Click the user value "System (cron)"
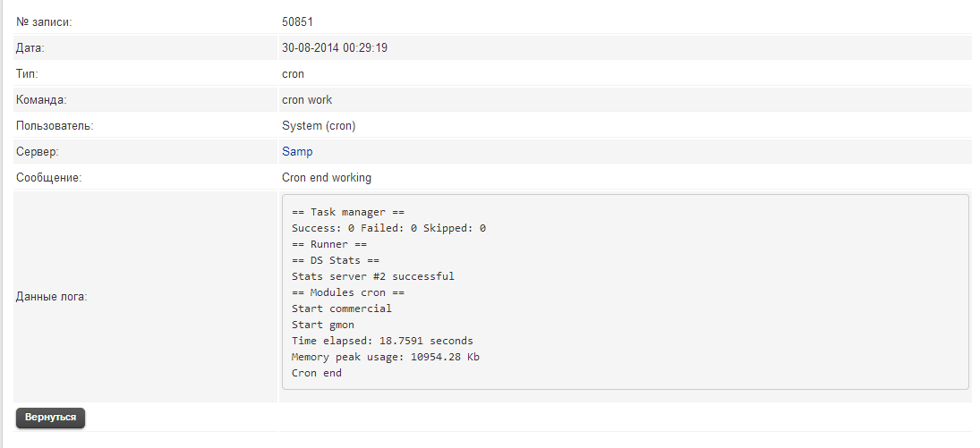The image size is (980, 448). 319,126
